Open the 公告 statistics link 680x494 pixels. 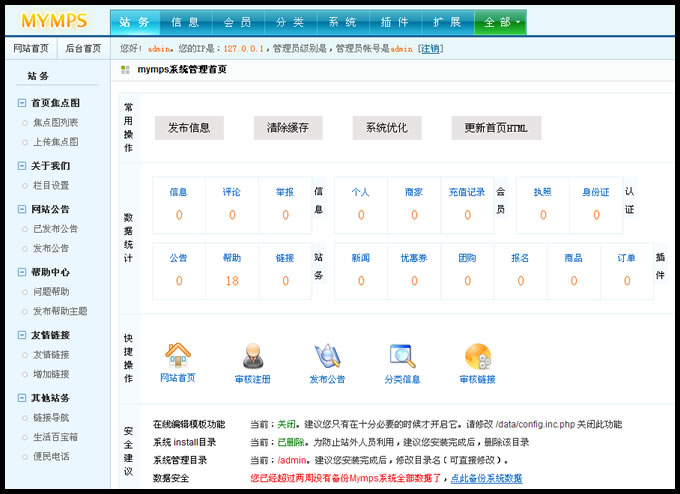click(178, 258)
